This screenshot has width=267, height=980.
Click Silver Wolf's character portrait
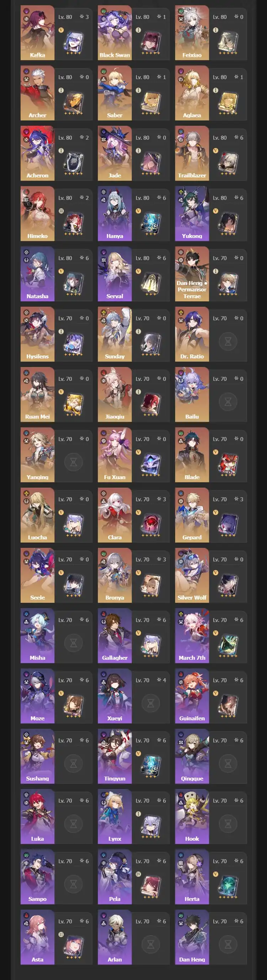tap(192, 575)
